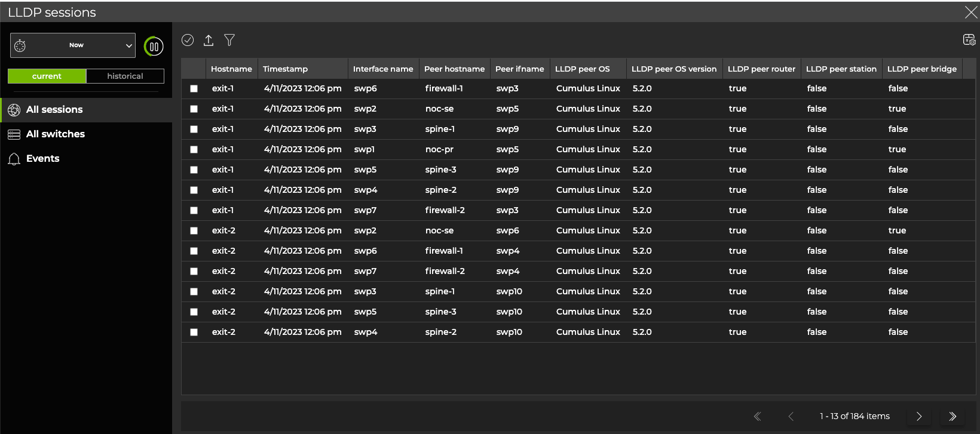The width and height of the screenshot is (980, 434).
Task: Check the exit-1 swp2 noc-se row
Action: (x=194, y=109)
